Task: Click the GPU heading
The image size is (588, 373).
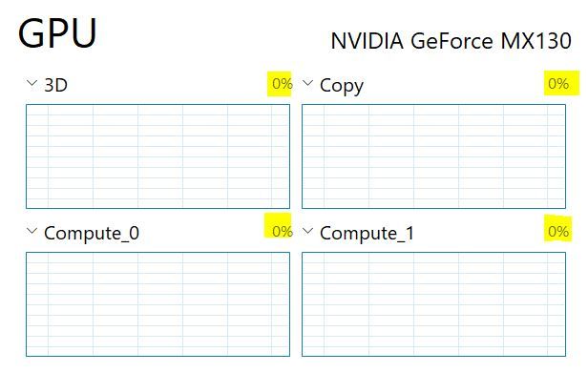Action: point(57,33)
